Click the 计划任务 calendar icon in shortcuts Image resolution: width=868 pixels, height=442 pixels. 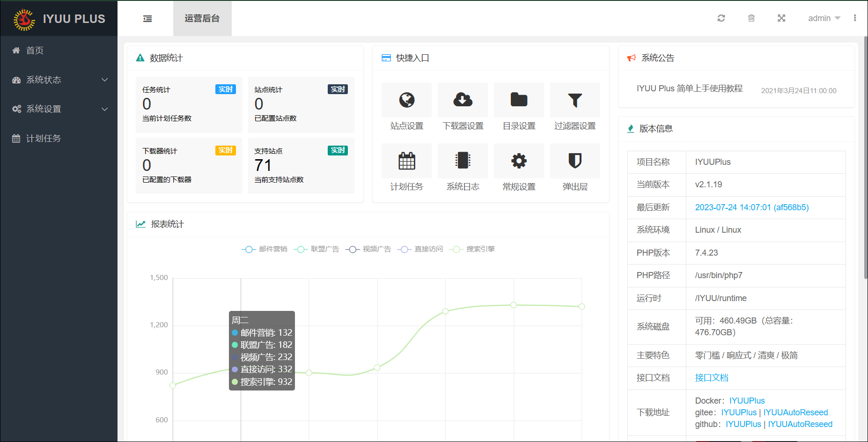point(406,161)
